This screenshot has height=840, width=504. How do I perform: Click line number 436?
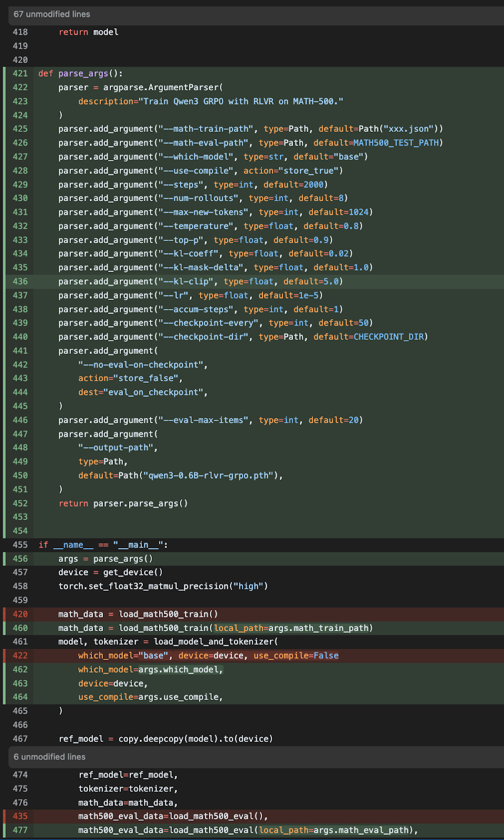point(20,281)
